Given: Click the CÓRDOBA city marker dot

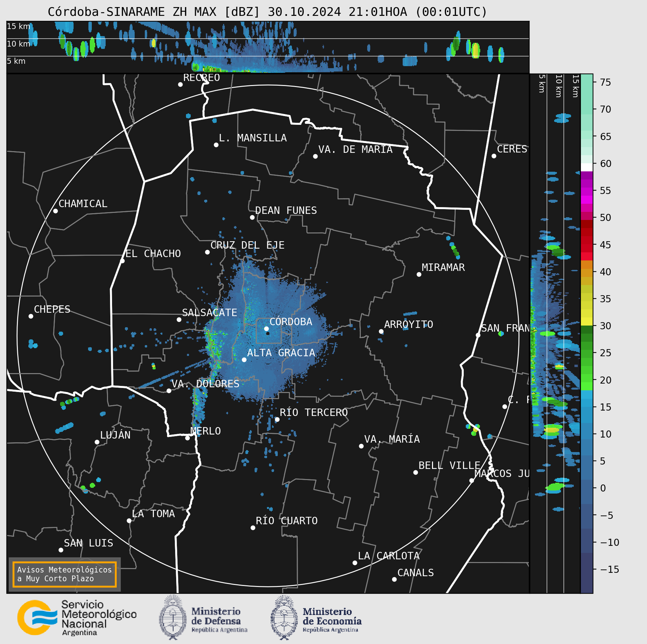Looking at the screenshot, I should (266, 329).
